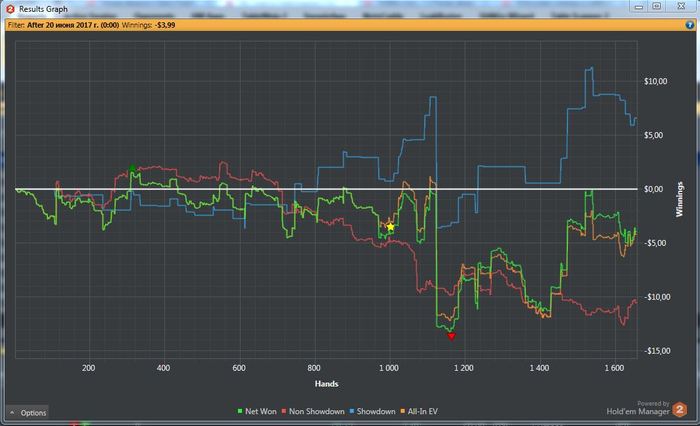700x426 pixels.
Task: Click the yellow star marker on graph
Action: click(391, 227)
